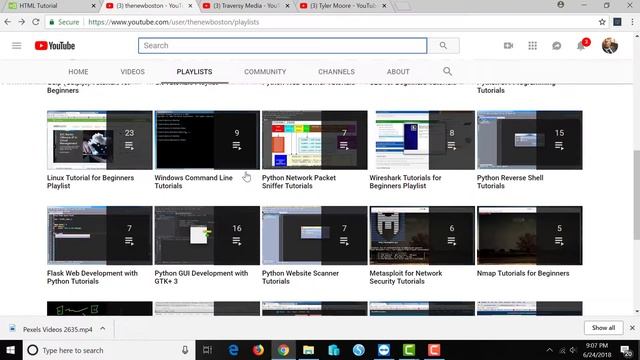The image size is (640, 360).
Task: Open Nmap Tutorials for Beginners link
Action: point(523,273)
